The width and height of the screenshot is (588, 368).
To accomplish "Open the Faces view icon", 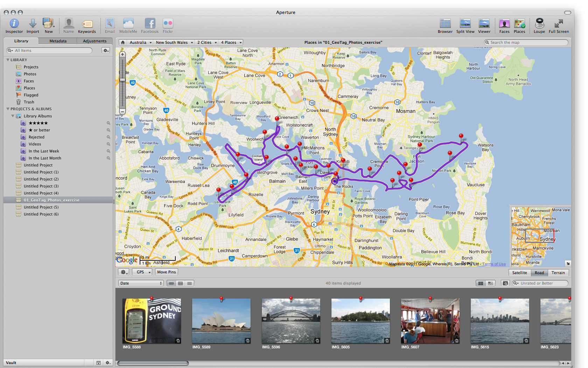I will point(504,23).
